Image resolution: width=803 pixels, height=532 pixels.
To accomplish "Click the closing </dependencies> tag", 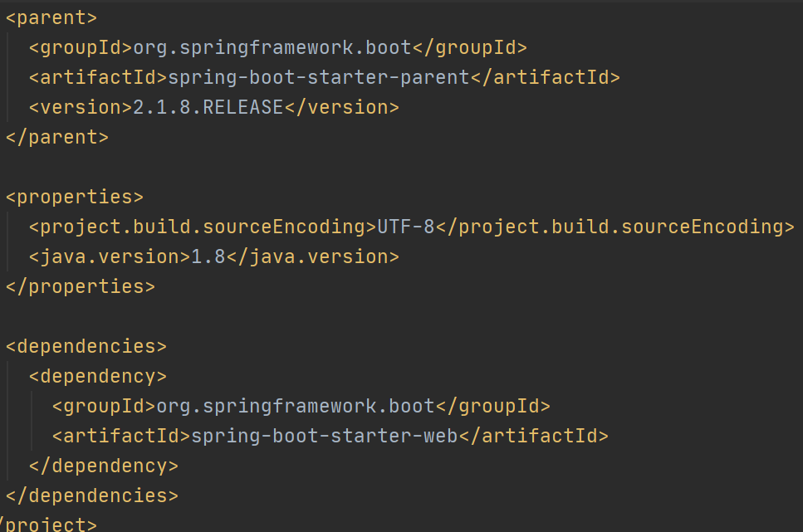I will pyautogui.click(x=91, y=496).
